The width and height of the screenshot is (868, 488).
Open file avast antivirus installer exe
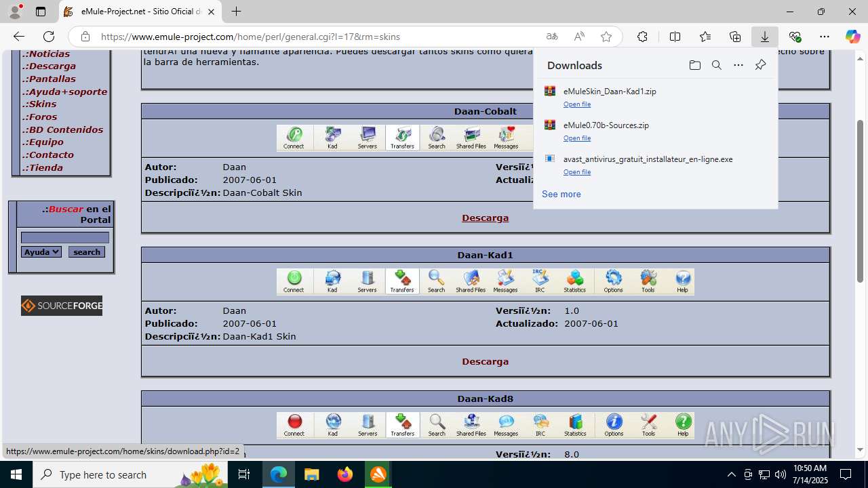(x=577, y=172)
